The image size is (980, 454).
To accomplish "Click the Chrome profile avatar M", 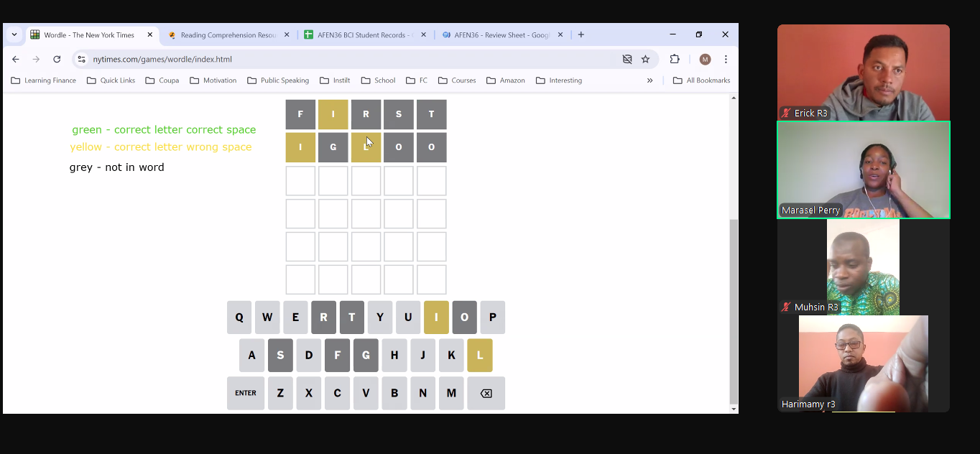I will (705, 59).
